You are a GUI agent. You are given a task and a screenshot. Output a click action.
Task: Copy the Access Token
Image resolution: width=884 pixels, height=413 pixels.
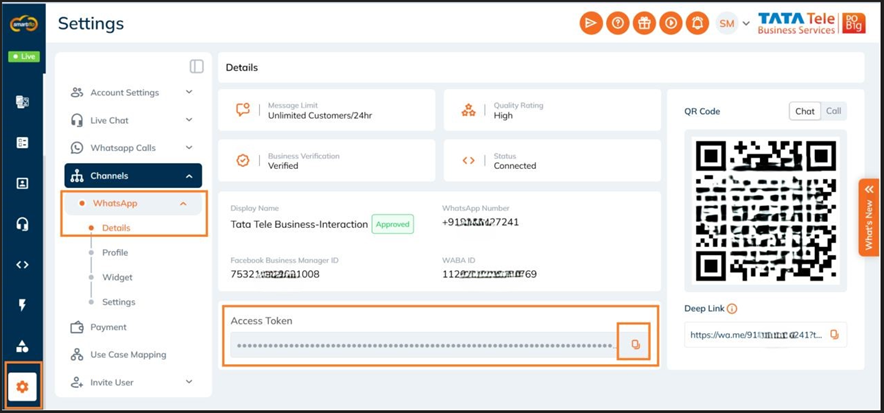coord(635,344)
